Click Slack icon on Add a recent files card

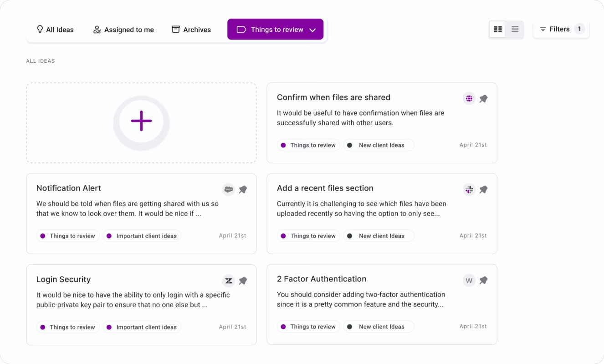pyautogui.click(x=469, y=189)
